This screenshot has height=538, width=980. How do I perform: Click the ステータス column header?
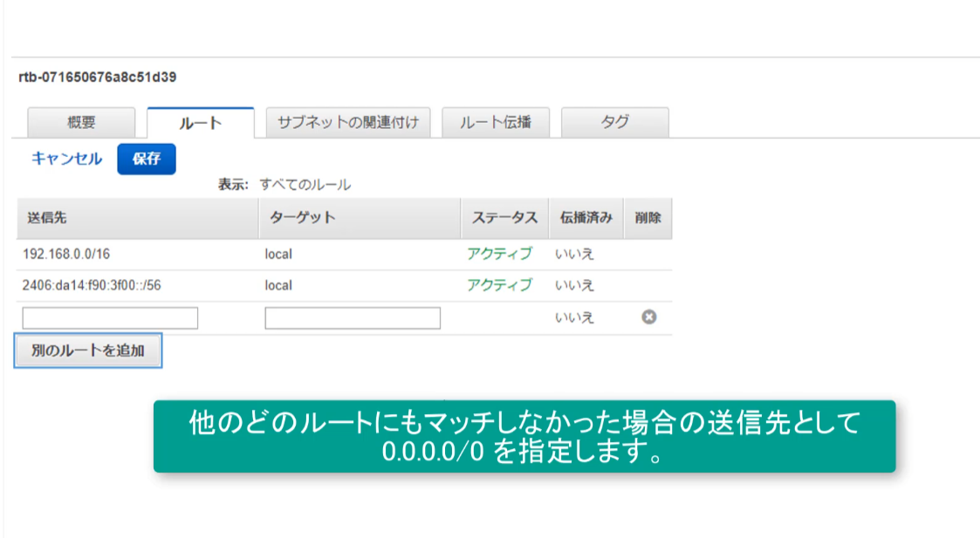(505, 218)
